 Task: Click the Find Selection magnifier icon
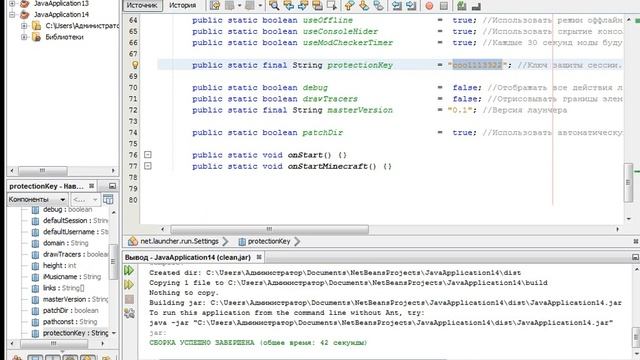pos(274,5)
